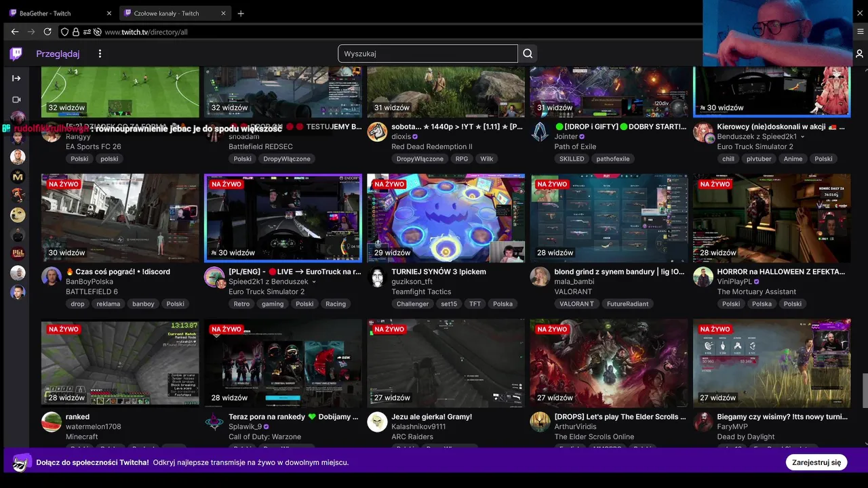Screen dimensions: 868x488
Task: Open the user profile icon at top right
Action: pyautogui.click(x=859, y=54)
